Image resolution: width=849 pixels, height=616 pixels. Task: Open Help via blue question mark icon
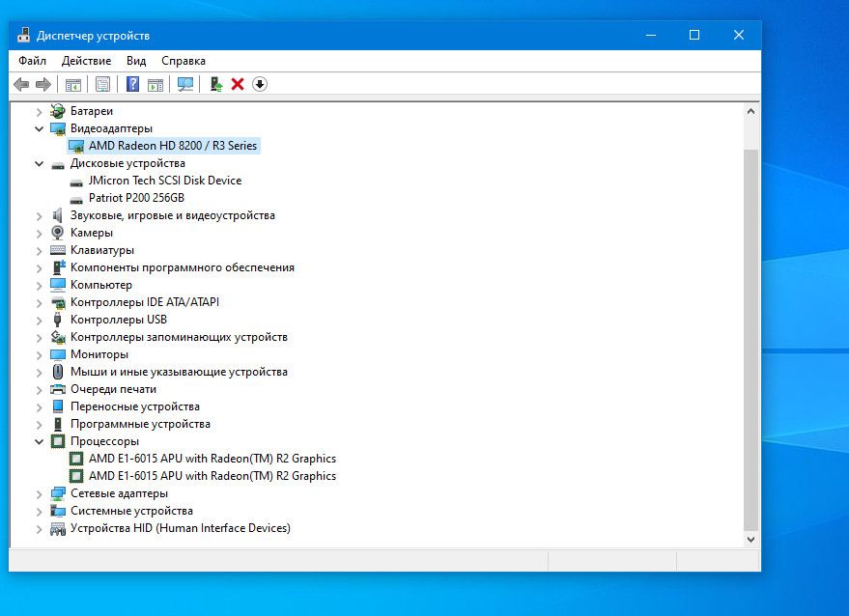132,84
